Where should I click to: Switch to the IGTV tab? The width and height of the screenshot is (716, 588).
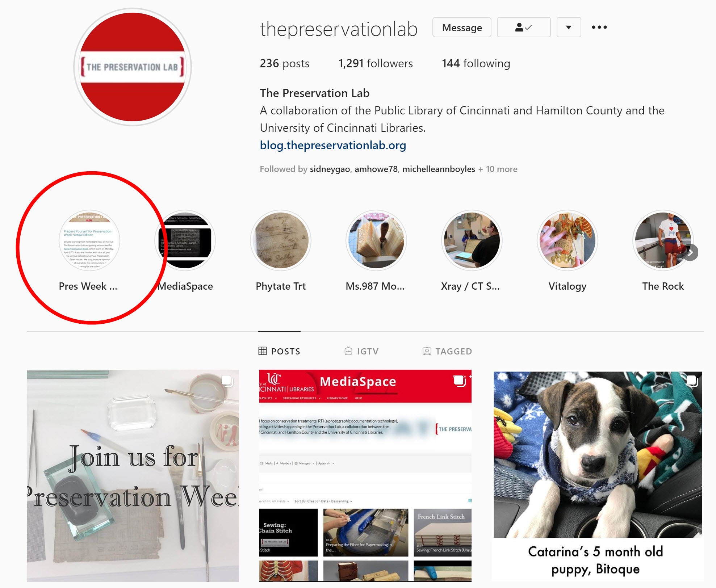click(361, 351)
